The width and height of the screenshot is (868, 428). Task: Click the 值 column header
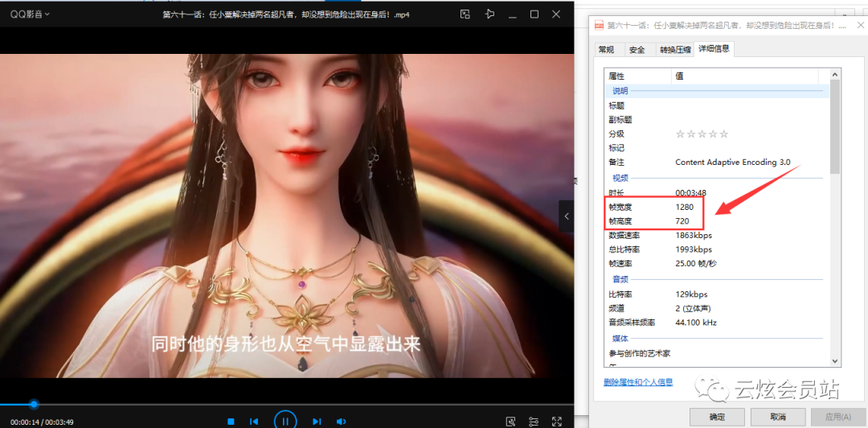745,76
